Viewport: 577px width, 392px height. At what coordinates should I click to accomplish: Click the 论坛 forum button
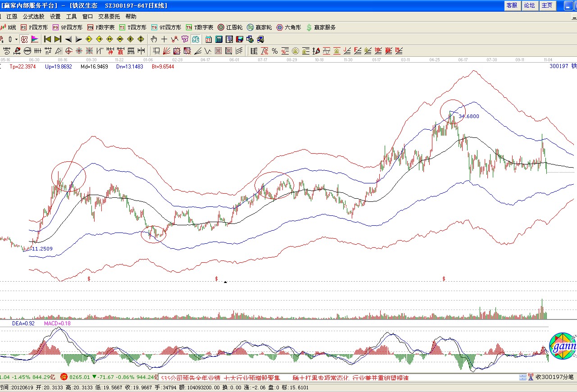click(529, 5)
